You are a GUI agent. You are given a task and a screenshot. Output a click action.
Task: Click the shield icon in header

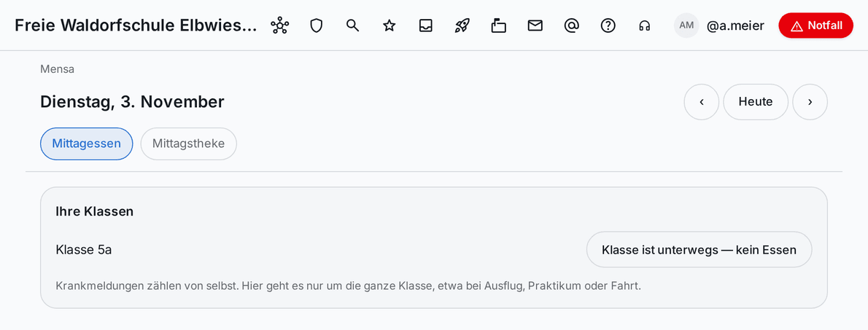pyautogui.click(x=316, y=25)
